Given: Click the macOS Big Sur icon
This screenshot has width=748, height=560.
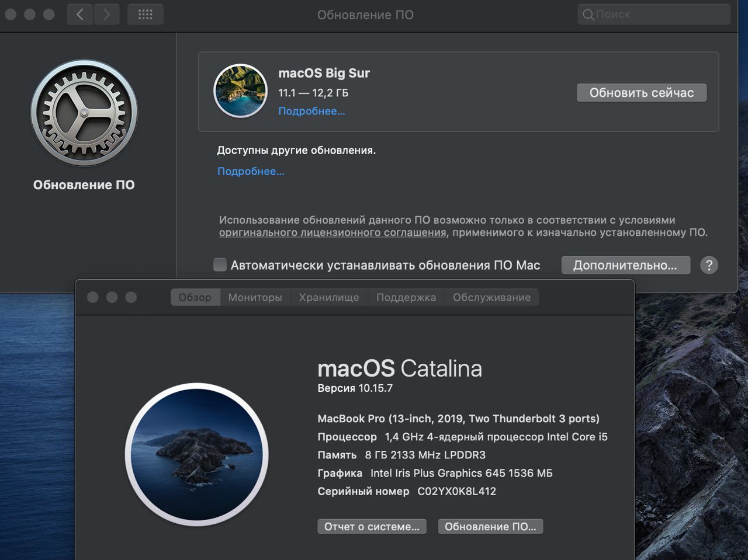Looking at the screenshot, I should point(241,91).
